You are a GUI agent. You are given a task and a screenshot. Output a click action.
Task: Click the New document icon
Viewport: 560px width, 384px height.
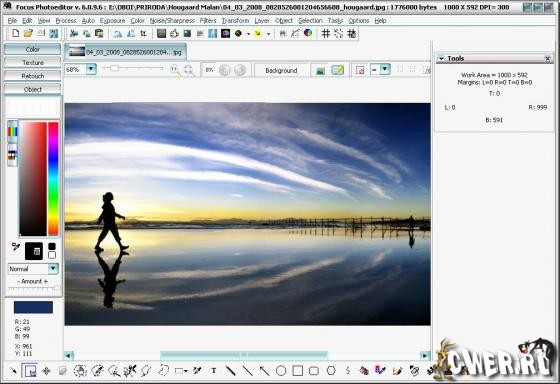15,34
